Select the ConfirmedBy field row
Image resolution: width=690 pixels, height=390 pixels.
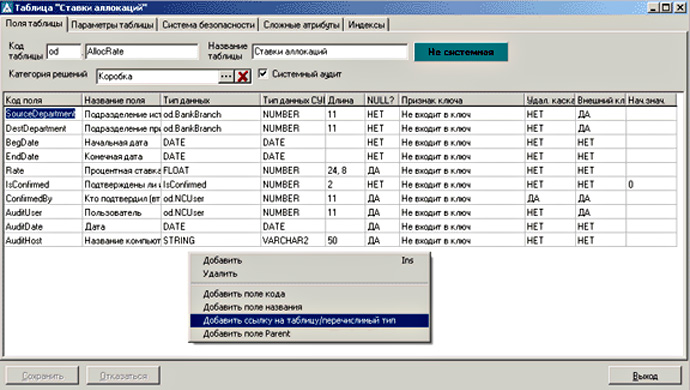point(341,199)
